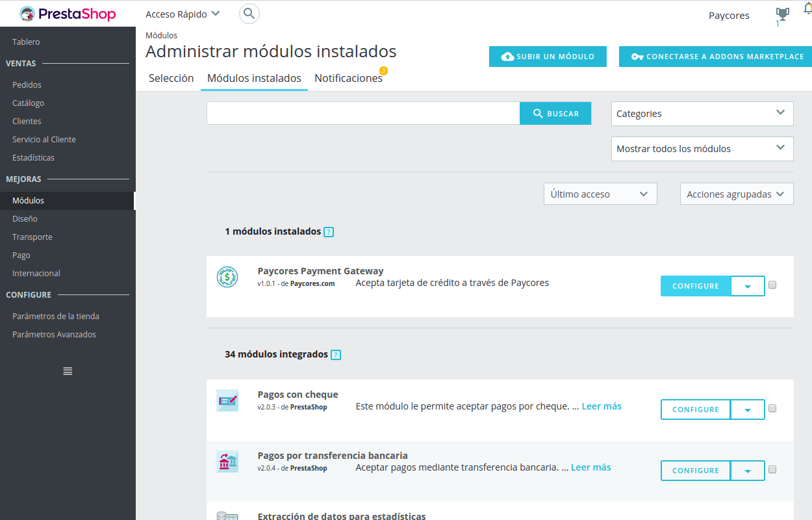Viewport: 812px width, 520px height.
Task: Click the orange badge on Notificaciones tab
Action: pyautogui.click(x=383, y=70)
